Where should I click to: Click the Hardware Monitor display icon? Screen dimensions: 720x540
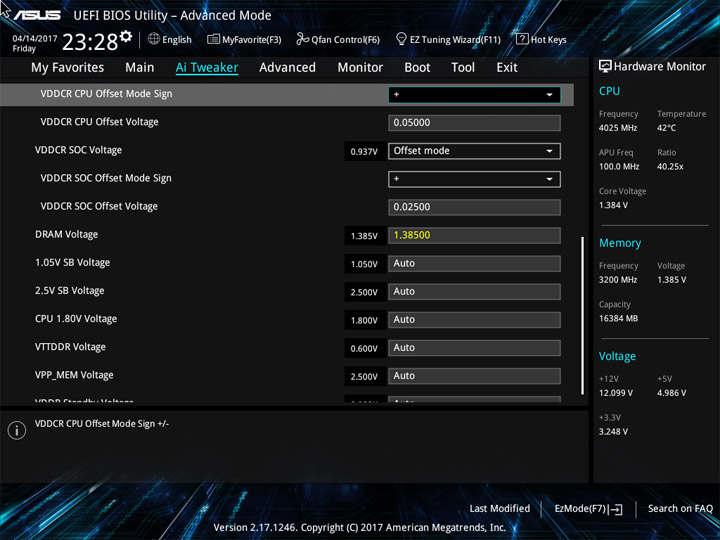[x=605, y=66]
